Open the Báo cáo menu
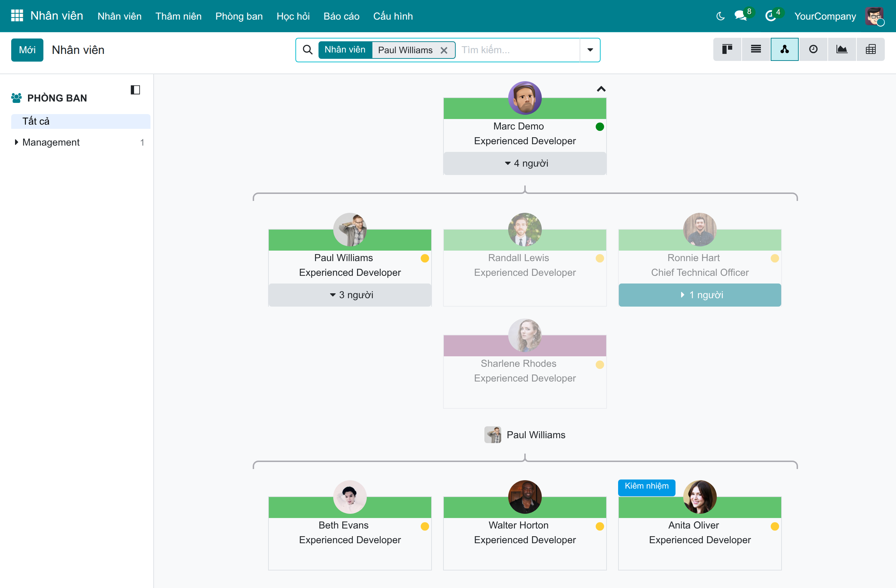896x588 pixels. [x=341, y=16]
